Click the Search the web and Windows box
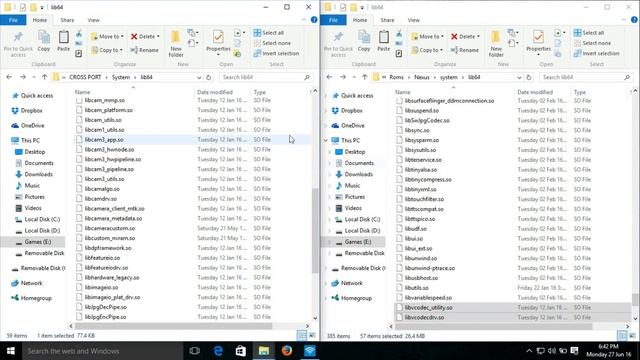The width and height of the screenshot is (640, 360). click(x=102, y=351)
